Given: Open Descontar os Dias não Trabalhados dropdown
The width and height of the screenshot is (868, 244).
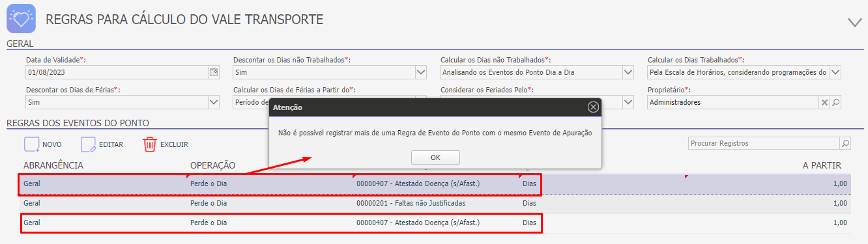Looking at the screenshot, I should click(x=420, y=72).
